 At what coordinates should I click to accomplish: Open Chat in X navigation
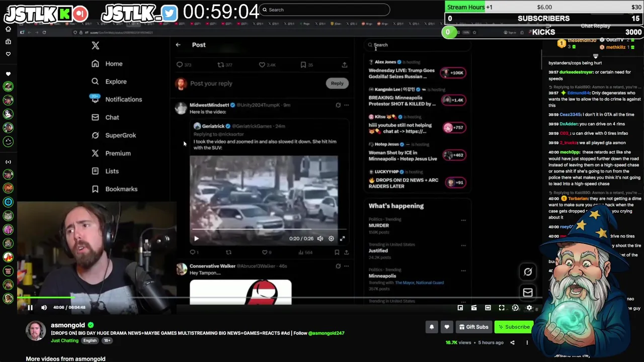105,117
